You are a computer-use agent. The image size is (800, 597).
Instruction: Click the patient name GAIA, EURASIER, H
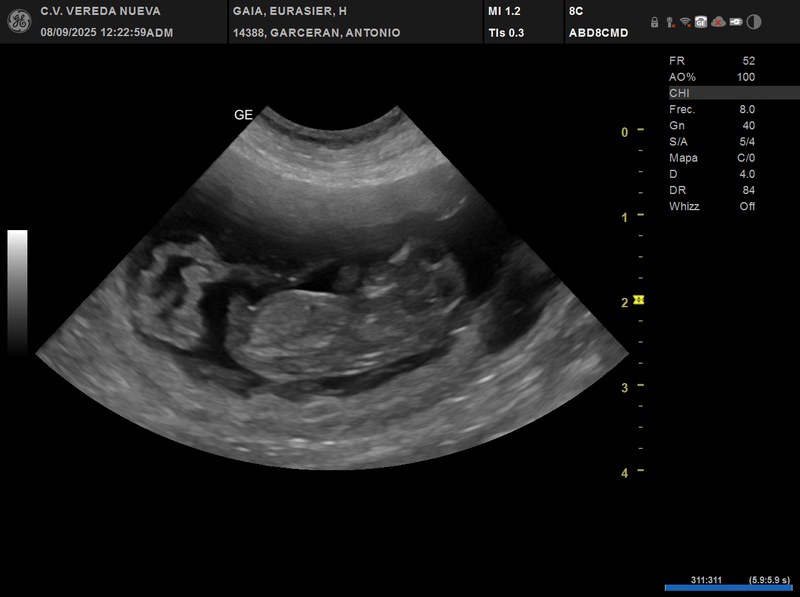tap(289, 11)
